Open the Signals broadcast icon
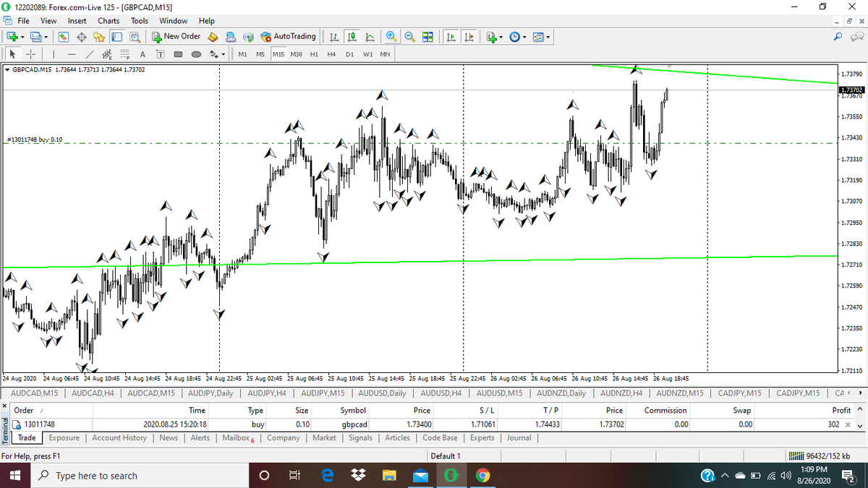868x488 pixels. [x=248, y=36]
